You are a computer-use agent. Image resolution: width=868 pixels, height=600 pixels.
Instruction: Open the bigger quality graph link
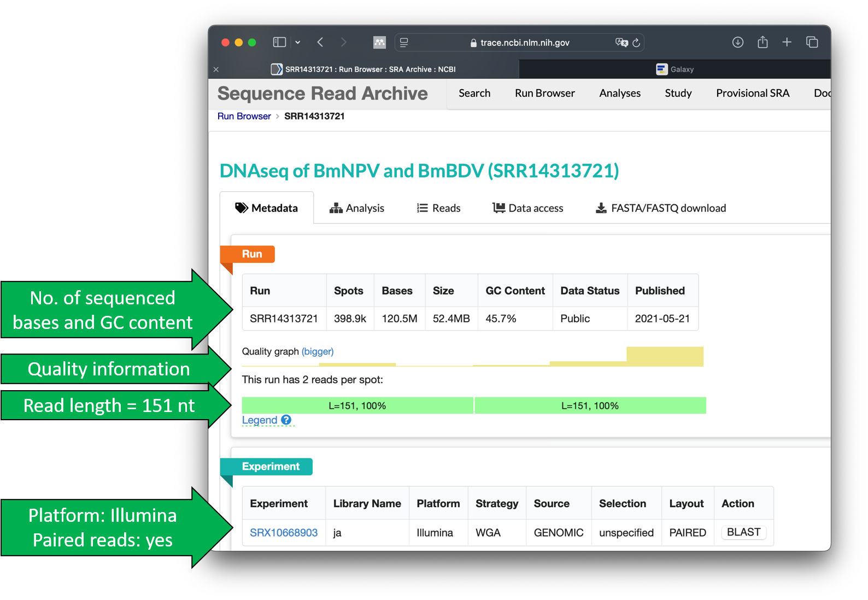[x=318, y=351]
